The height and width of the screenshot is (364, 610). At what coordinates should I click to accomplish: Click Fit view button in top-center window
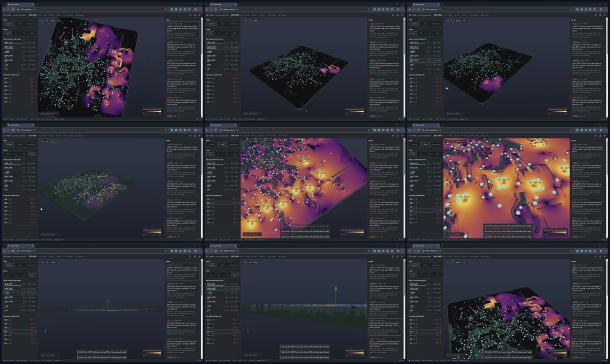coord(262,21)
